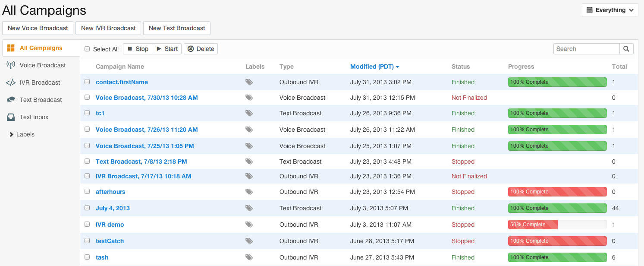Open the afterhours campaign link

[x=110, y=192]
